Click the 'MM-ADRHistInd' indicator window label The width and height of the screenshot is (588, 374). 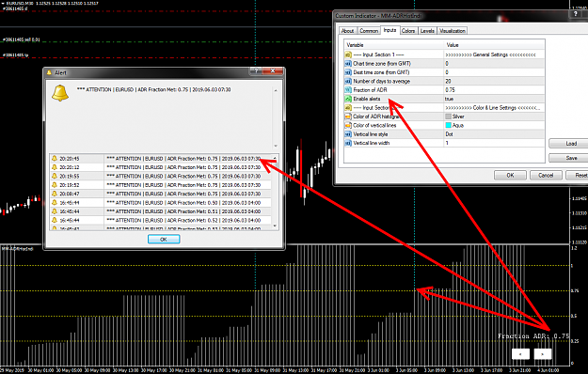click(17, 249)
